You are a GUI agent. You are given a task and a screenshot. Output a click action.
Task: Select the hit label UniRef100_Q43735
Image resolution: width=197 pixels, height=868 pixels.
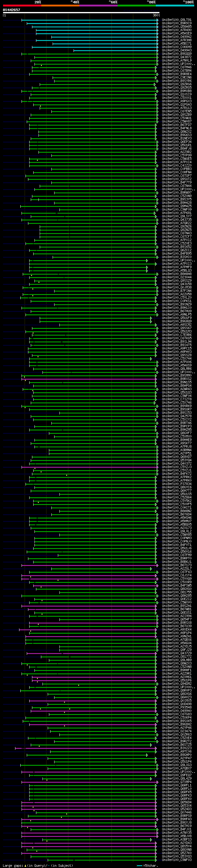point(176,220)
